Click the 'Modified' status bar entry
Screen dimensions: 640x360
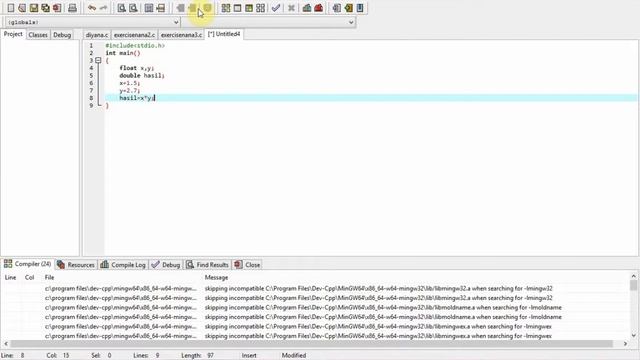coord(294,356)
